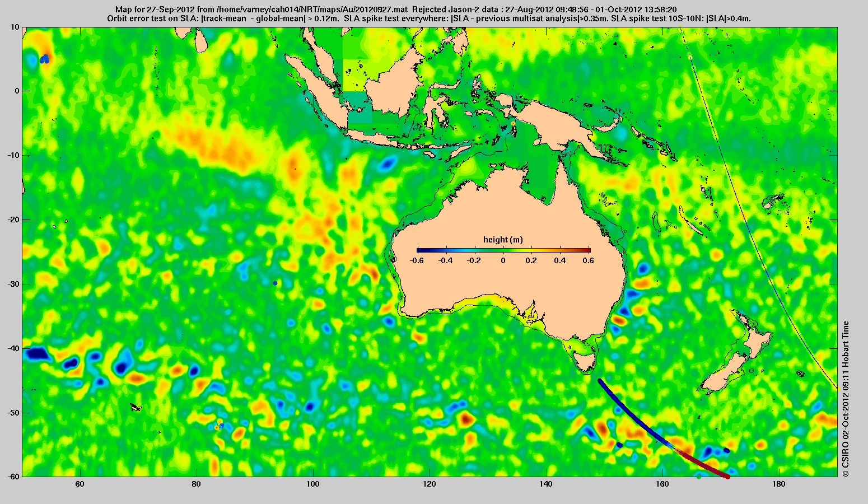This screenshot has width=868, height=504.
Task: Click the blue data cluster near longitude 54 north
Action: click(45, 59)
